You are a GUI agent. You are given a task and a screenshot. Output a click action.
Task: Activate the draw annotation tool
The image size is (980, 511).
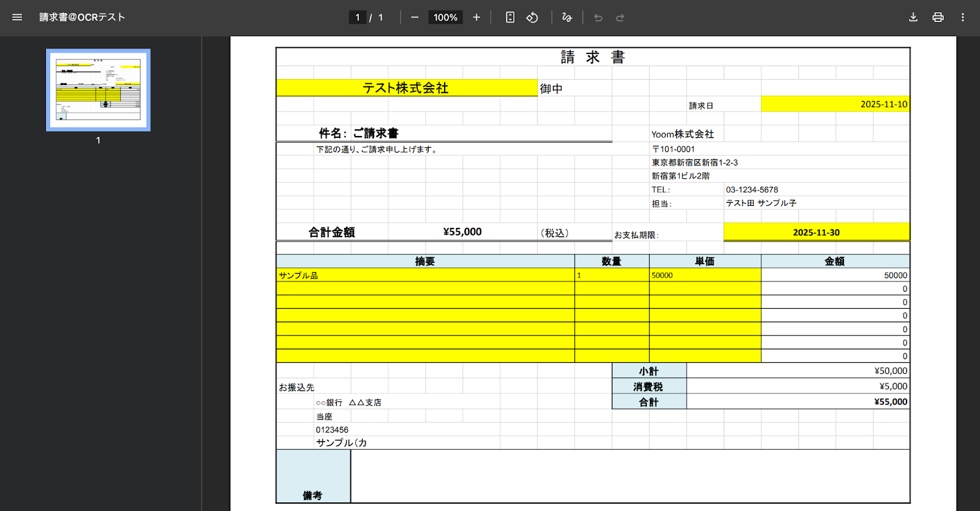tap(567, 17)
